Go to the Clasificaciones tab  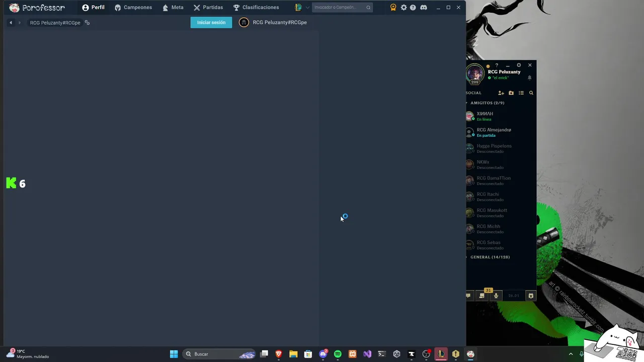[x=256, y=8]
